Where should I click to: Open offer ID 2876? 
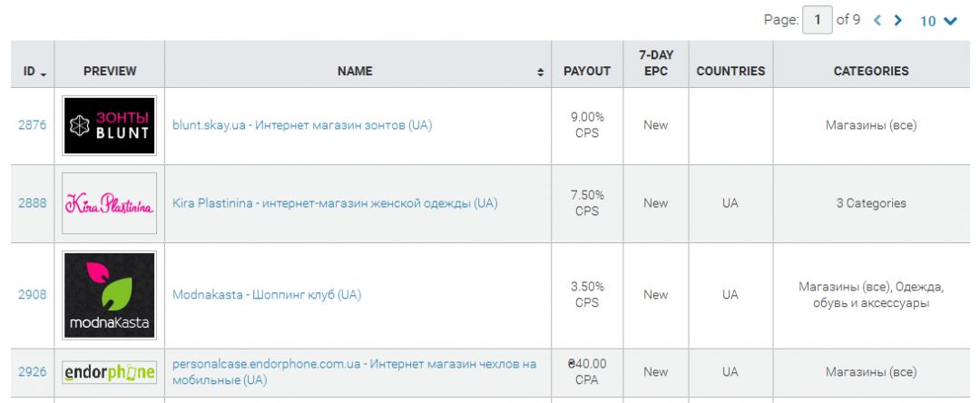(32, 125)
